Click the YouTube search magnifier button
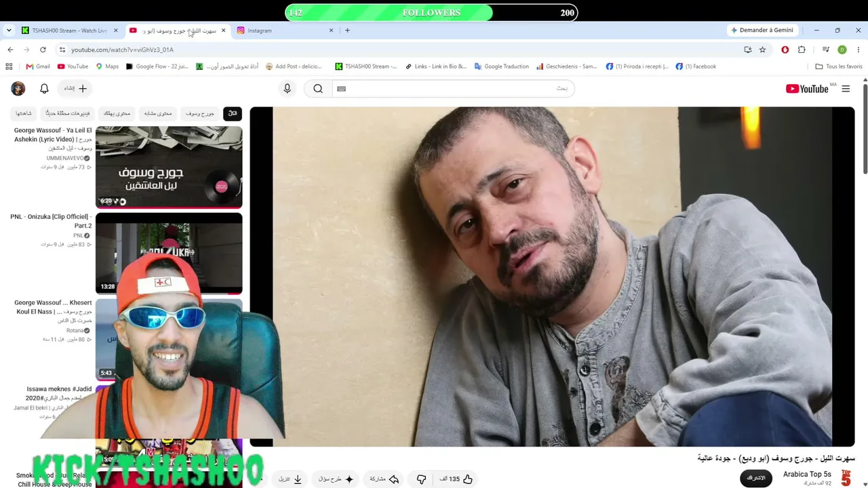This screenshot has width=868, height=488. (x=318, y=89)
